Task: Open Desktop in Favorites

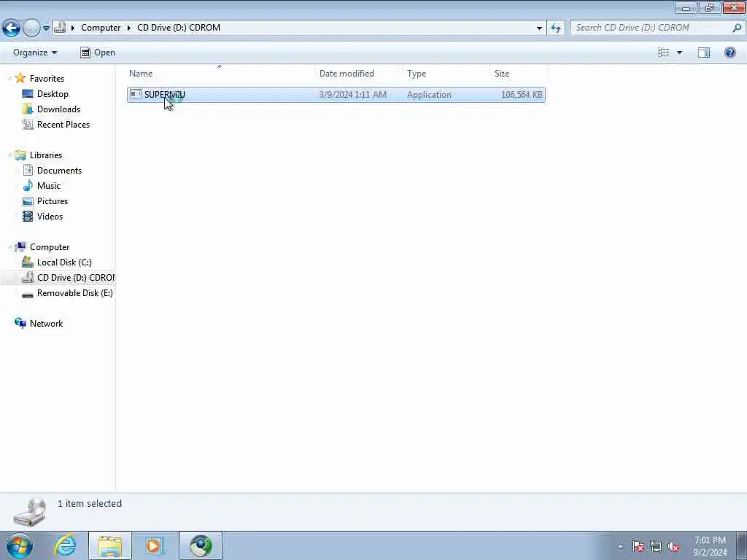Action: (x=53, y=94)
